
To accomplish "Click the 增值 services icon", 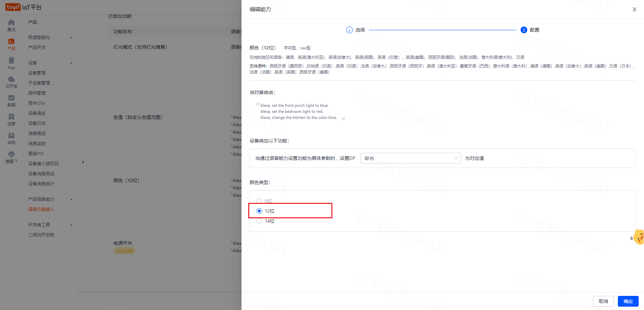I will 11,155.
